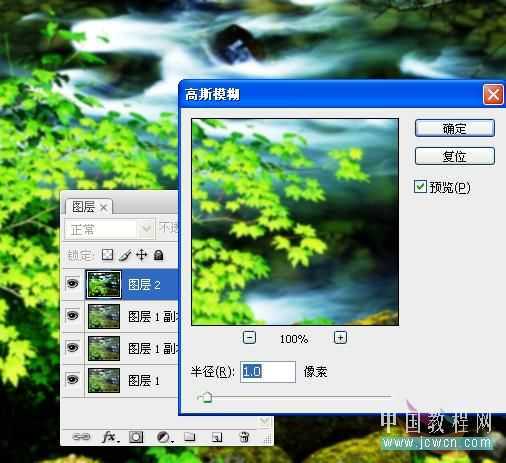The image size is (506, 463).
Task: Select the 图层 2 layer name
Action: (x=144, y=284)
